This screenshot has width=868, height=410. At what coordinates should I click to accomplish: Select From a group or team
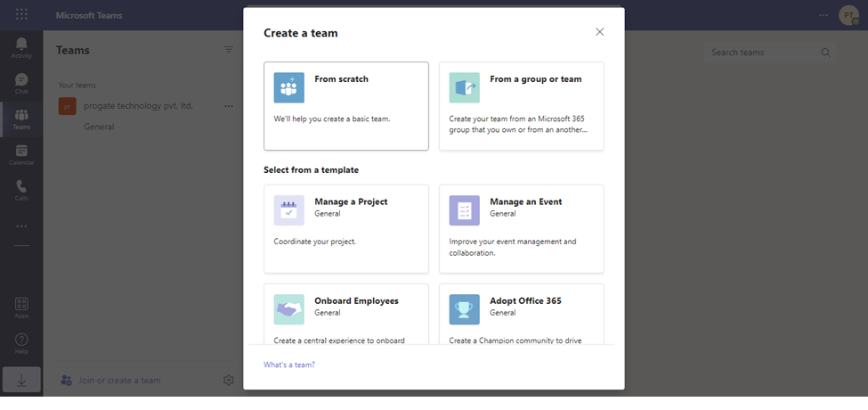tap(521, 106)
